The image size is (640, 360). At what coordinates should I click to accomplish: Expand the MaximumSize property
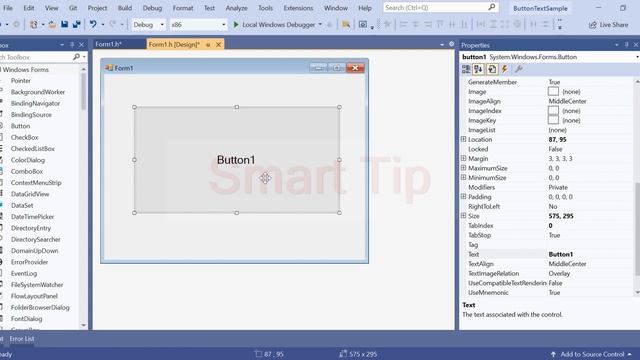(463, 168)
